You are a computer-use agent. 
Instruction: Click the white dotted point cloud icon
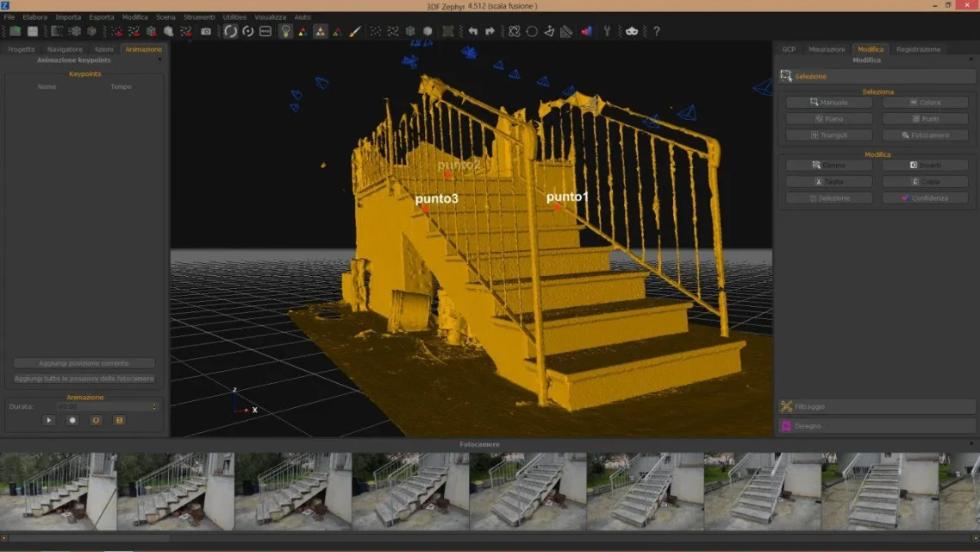(x=376, y=31)
